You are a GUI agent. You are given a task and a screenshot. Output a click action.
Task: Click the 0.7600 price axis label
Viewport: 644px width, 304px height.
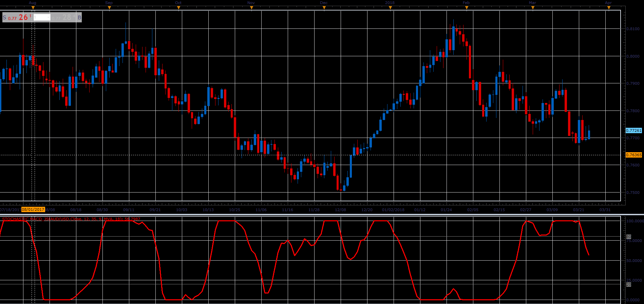pos(633,165)
